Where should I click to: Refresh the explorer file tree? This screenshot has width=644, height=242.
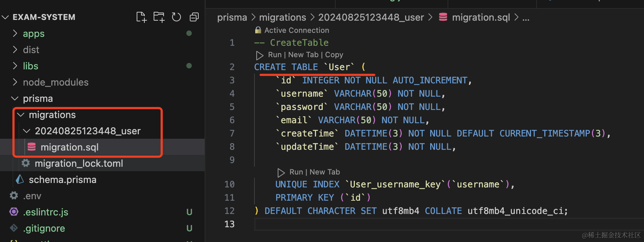(x=177, y=17)
